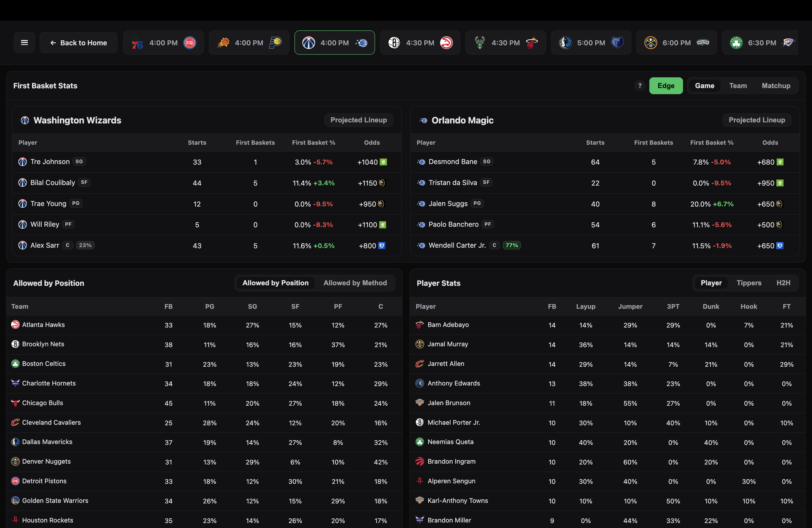Open the hamburger menu icon
This screenshot has height=528, width=812.
[x=24, y=43]
